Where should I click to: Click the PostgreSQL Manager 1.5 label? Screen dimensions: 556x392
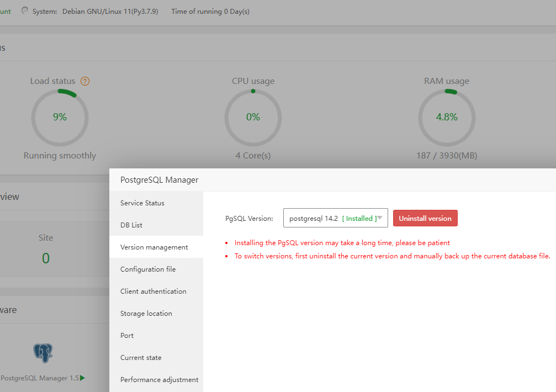[x=40, y=378]
